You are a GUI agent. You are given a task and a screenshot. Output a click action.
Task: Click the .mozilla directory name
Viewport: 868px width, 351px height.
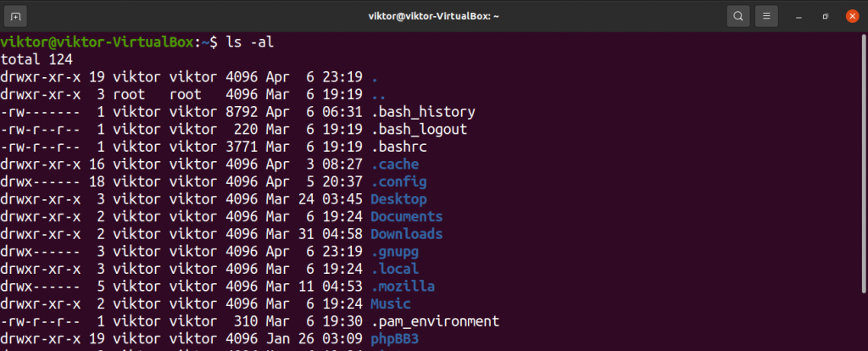tap(403, 287)
